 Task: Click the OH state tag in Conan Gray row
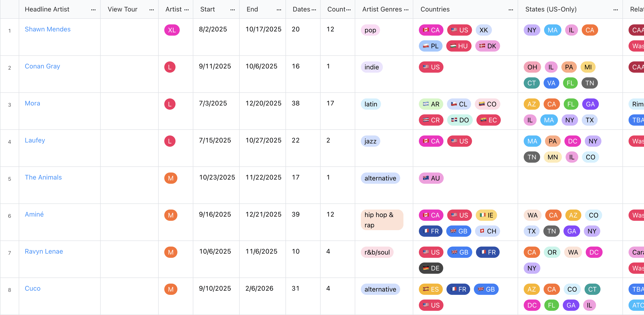pyautogui.click(x=532, y=67)
